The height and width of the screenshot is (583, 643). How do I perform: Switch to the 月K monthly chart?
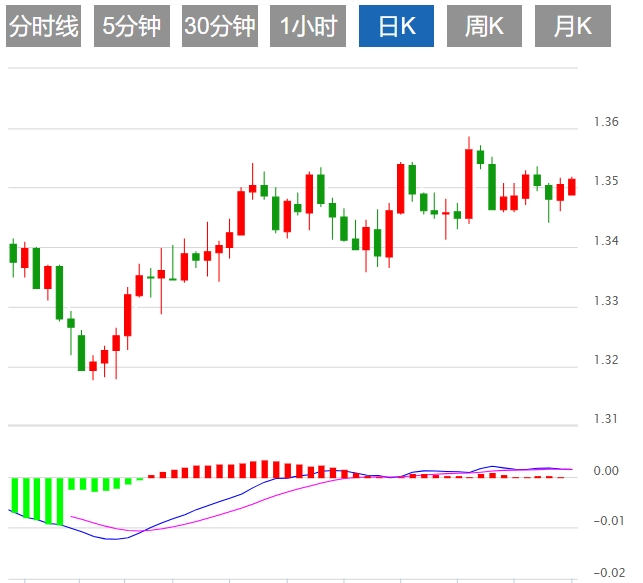[573, 26]
